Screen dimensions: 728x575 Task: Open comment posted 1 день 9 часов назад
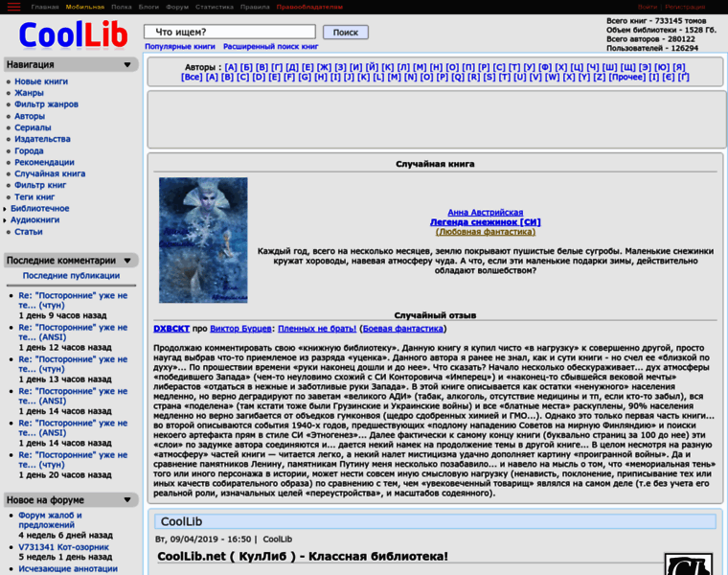73,301
